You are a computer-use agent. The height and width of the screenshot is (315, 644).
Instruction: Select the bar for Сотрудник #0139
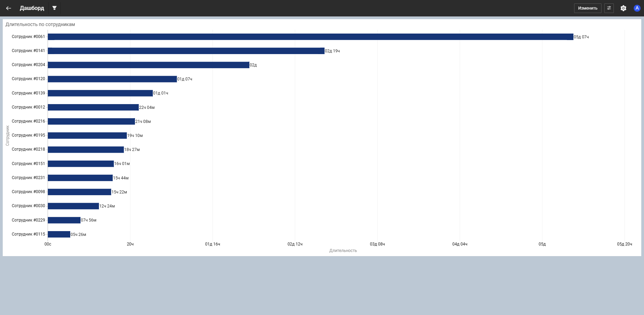click(100, 93)
